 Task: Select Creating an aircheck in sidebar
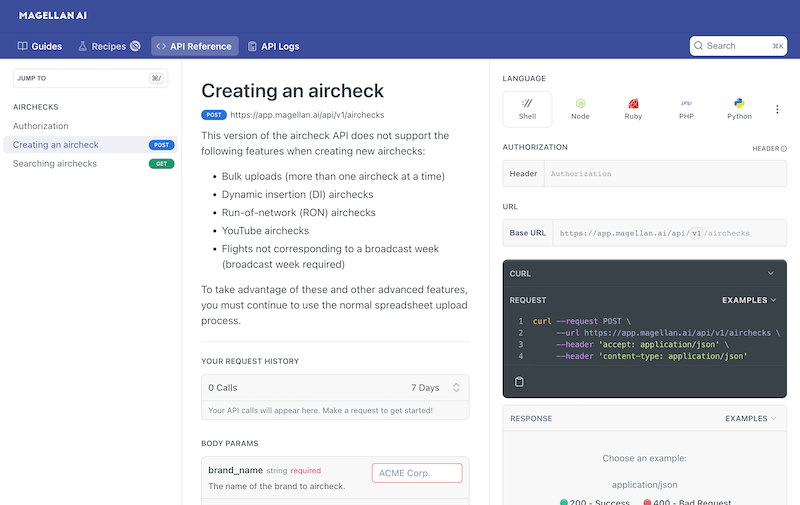click(90, 145)
